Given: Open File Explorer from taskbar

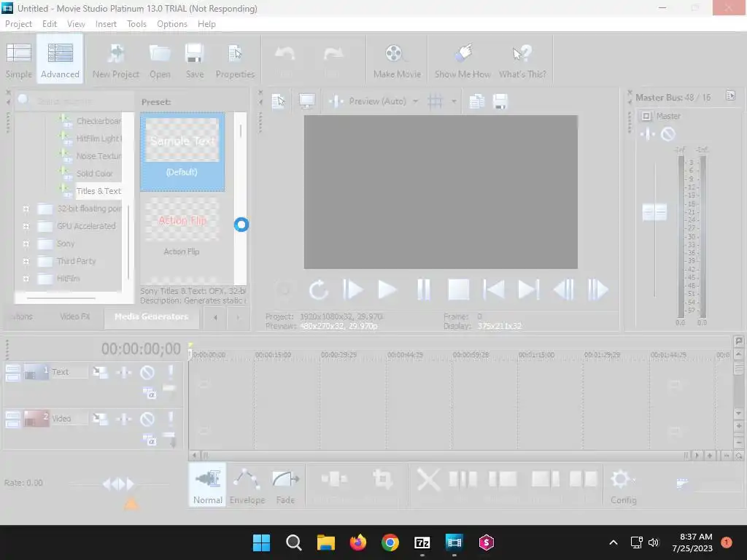Looking at the screenshot, I should [x=326, y=542].
